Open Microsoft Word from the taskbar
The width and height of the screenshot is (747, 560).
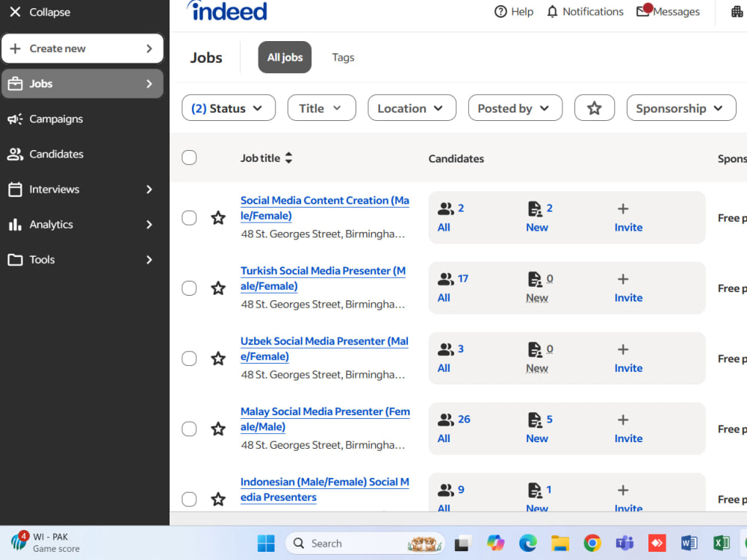pos(689,544)
